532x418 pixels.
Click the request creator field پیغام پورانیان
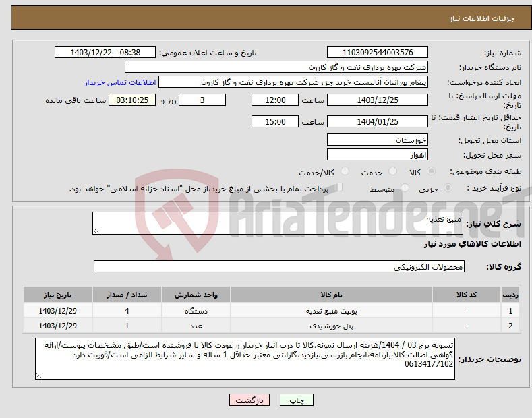(293, 82)
